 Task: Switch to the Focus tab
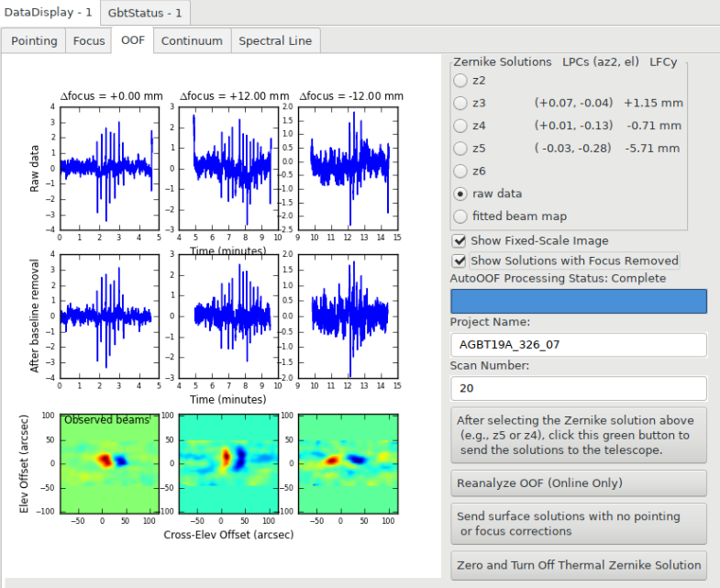click(89, 41)
